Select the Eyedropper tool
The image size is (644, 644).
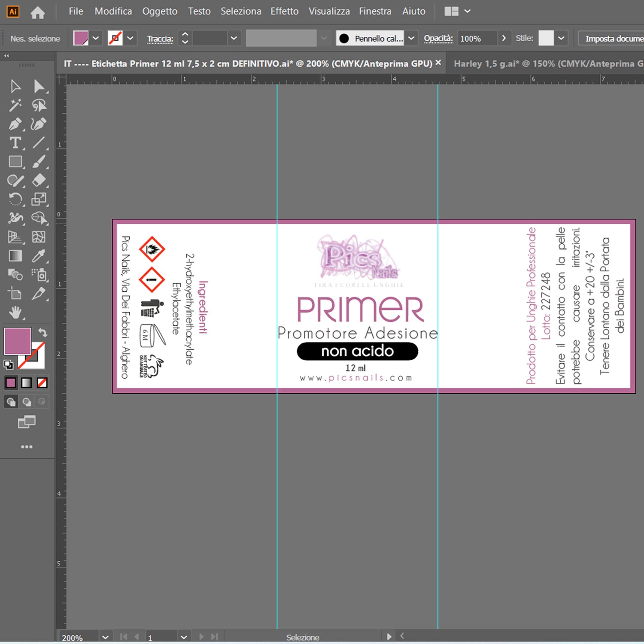[x=39, y=256]
